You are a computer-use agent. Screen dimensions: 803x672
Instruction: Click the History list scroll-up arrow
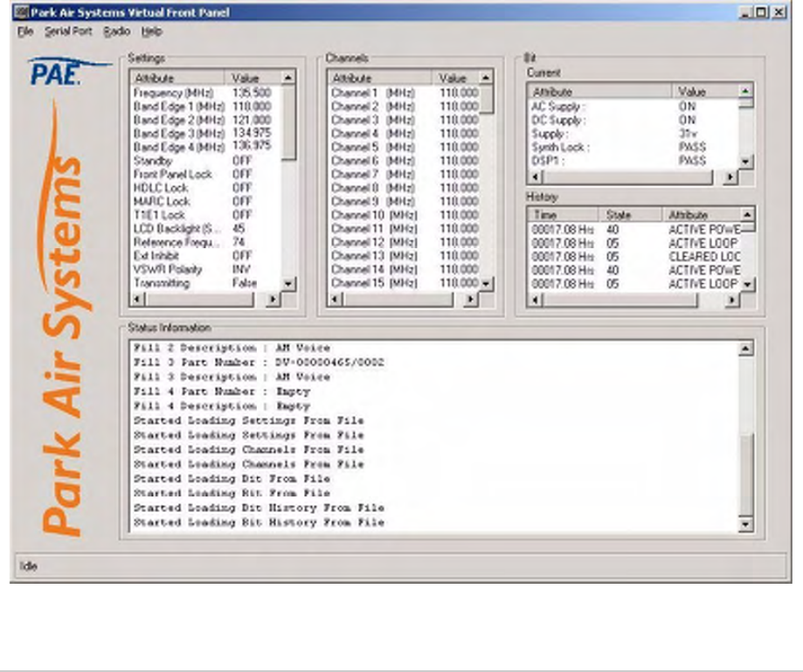(748, 214)
